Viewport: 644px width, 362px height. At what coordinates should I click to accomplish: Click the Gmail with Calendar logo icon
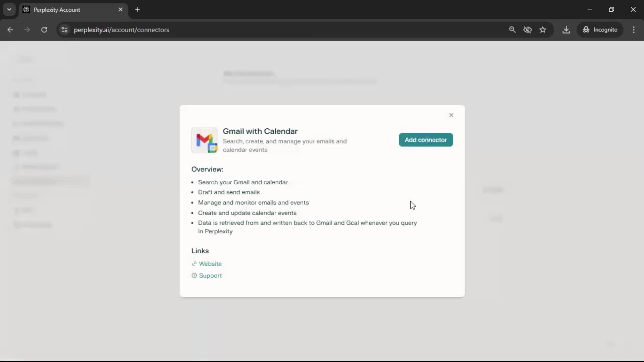205,140
